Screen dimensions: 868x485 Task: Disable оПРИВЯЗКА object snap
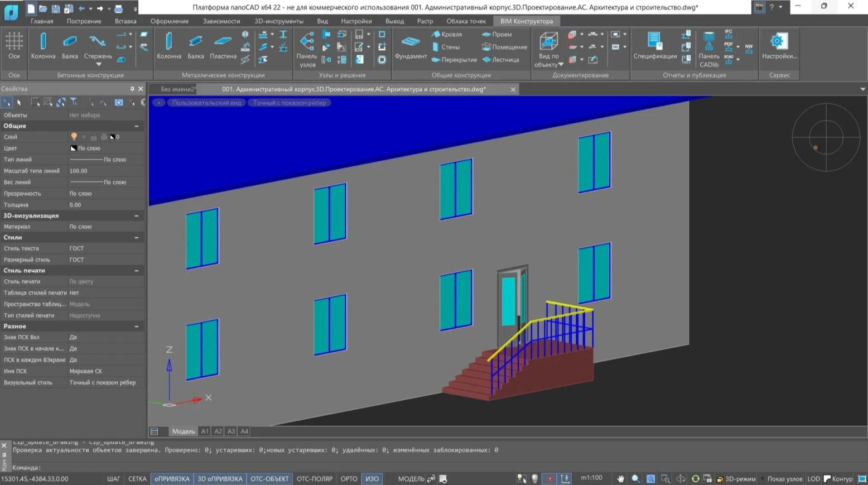(172, 479)
